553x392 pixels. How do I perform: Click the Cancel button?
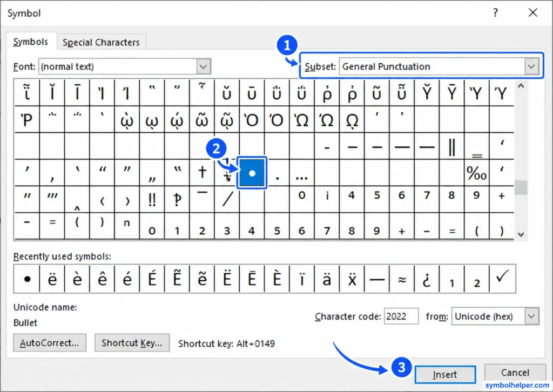515,373
